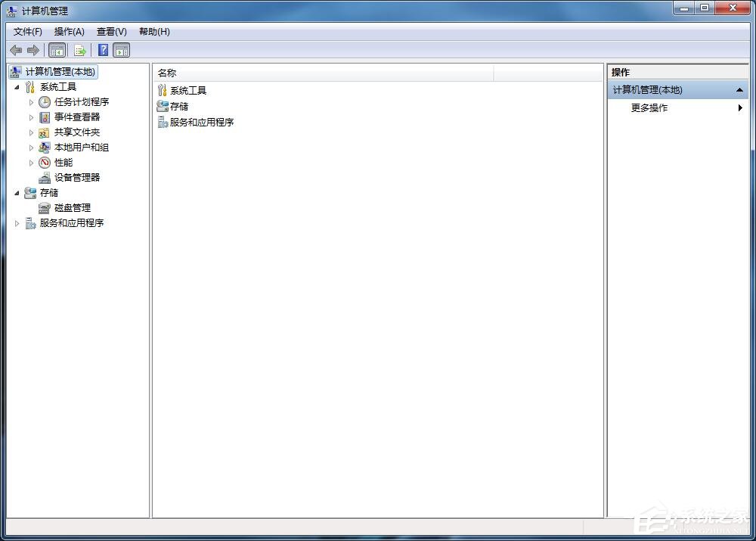Open 服务和应用程序 in the center pane
The image size is (756, 541).
click(x=200, y=121)
